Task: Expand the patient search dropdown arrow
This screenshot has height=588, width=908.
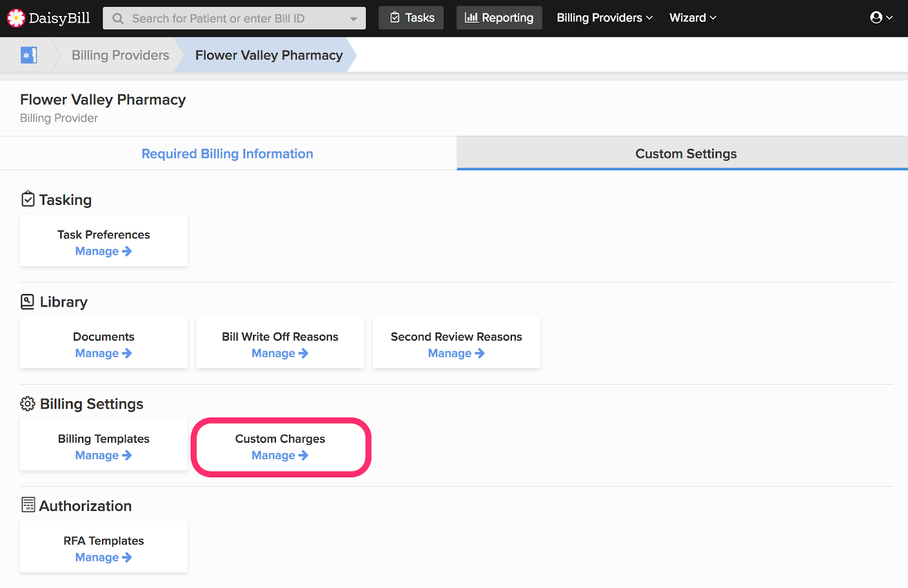Action: point(354,19)
